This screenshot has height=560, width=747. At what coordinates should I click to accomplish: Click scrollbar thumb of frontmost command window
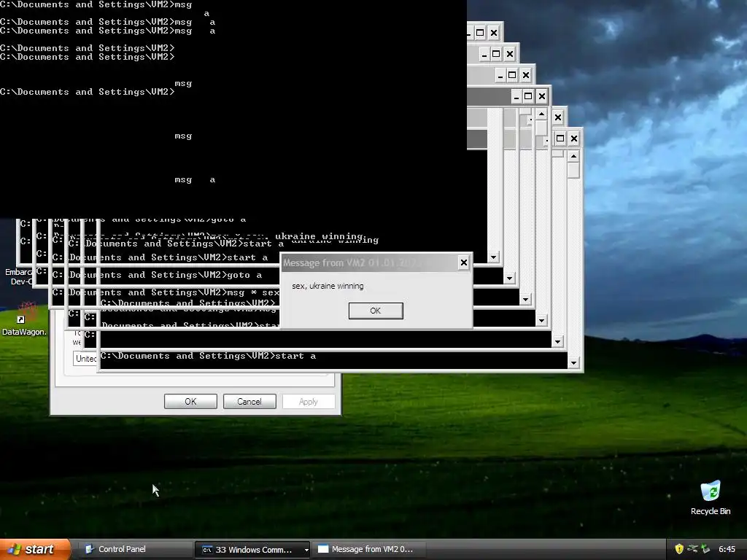point(573,170)
